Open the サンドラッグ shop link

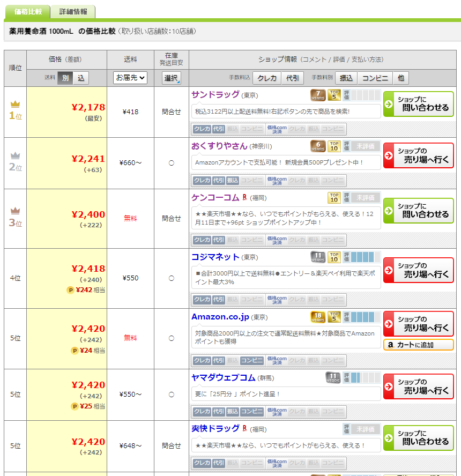[x=215, y=95]
